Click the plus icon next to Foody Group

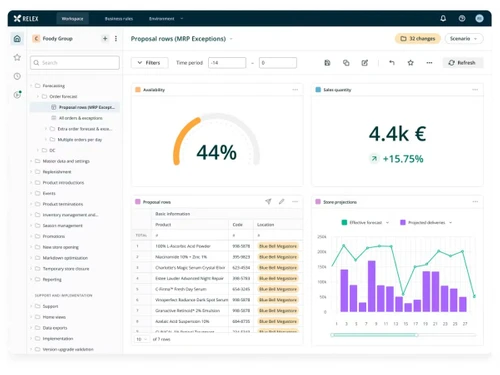105,39
